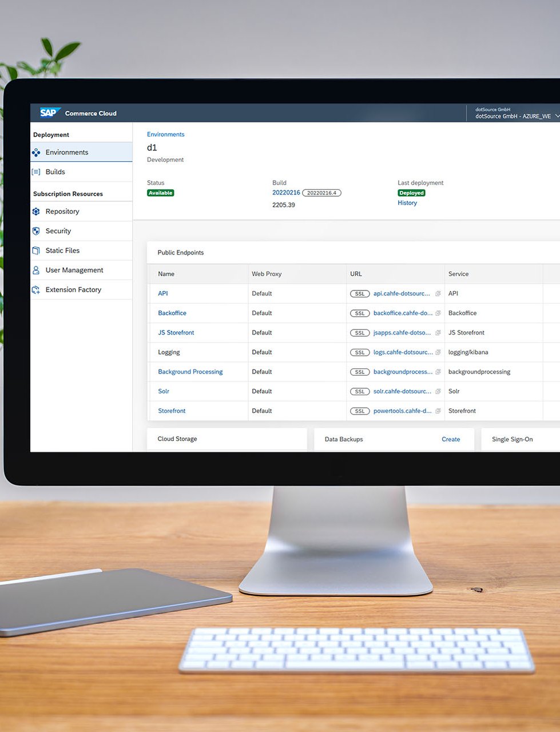This screenshot has width=560, height=732.
Task: Select Builds in the Deployment menu
Action: click(x=55, y=172)
